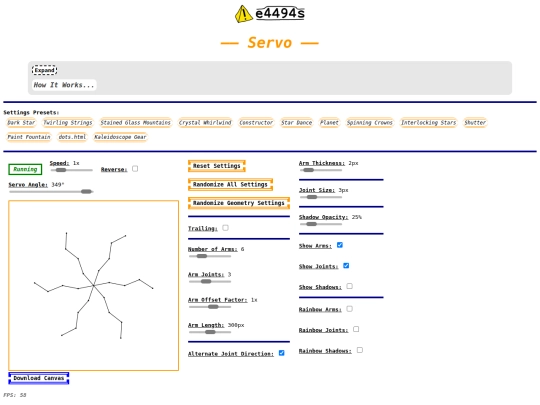The image size is (540, 405).
Task: Click the servo arms canvas
Action: click(94, 285)
